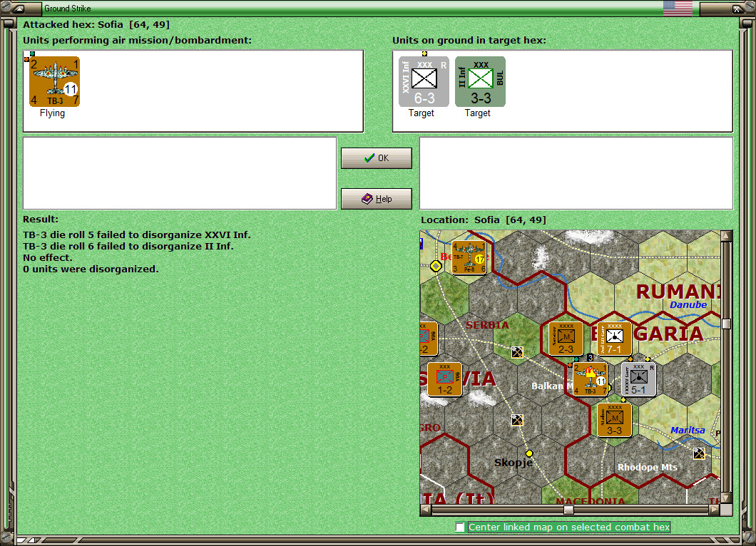Select the 3-3 mechanized army counter on map
Viewport: 756px width, 546px height.
[614, 420]
